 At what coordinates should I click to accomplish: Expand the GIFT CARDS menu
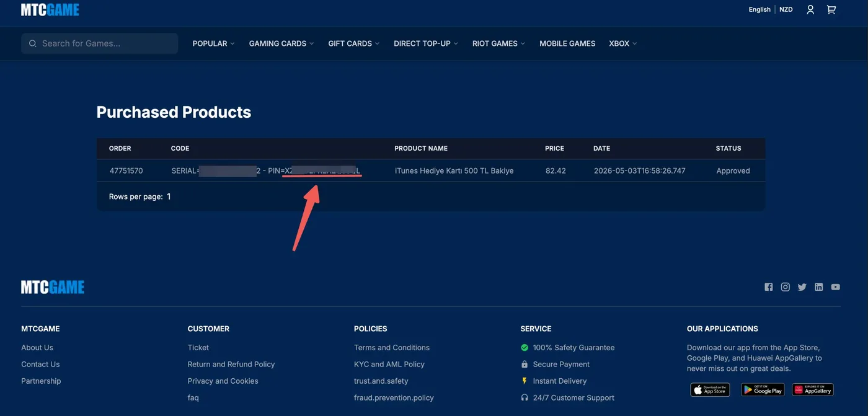[x=354, y=43]
